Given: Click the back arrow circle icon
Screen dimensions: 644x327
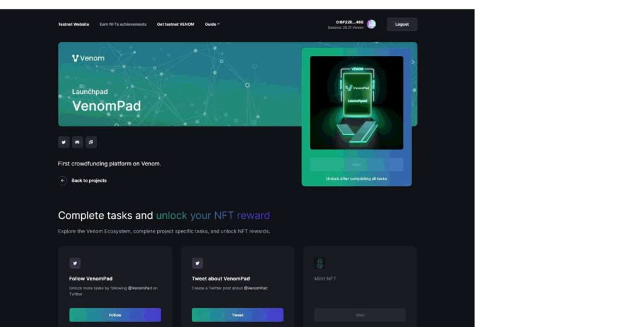Looking at the screenshot, I should pos(62,180).
